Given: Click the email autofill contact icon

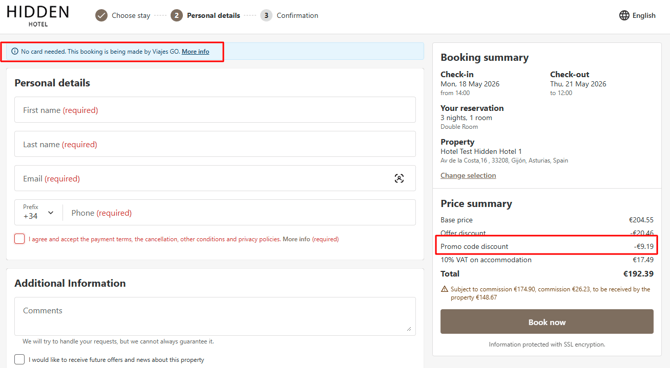Looking at the screenshot, I should click(399, 178).
